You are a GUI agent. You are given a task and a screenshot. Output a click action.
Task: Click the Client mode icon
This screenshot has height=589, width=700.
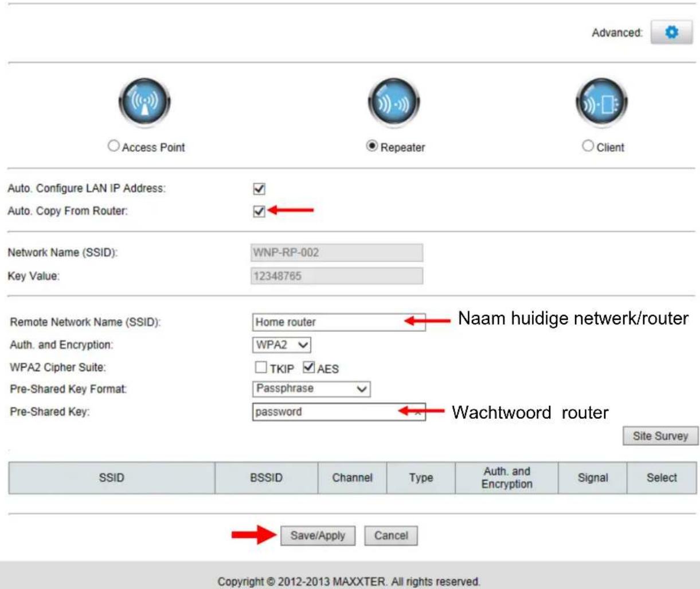pyautogui.click(x=602, y=103)
